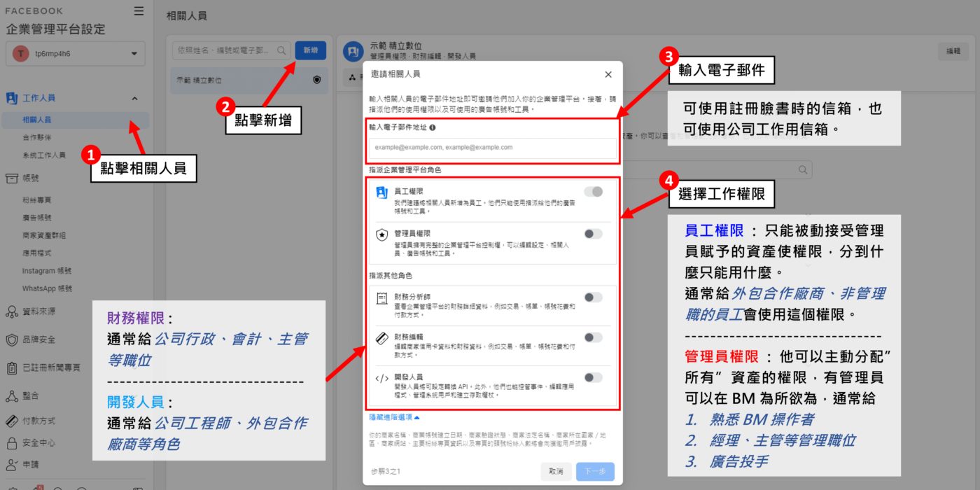The image size is (980, 490).
Task: Open 粉絲專頁 under 帳號
Action: [x=37, y=200]
